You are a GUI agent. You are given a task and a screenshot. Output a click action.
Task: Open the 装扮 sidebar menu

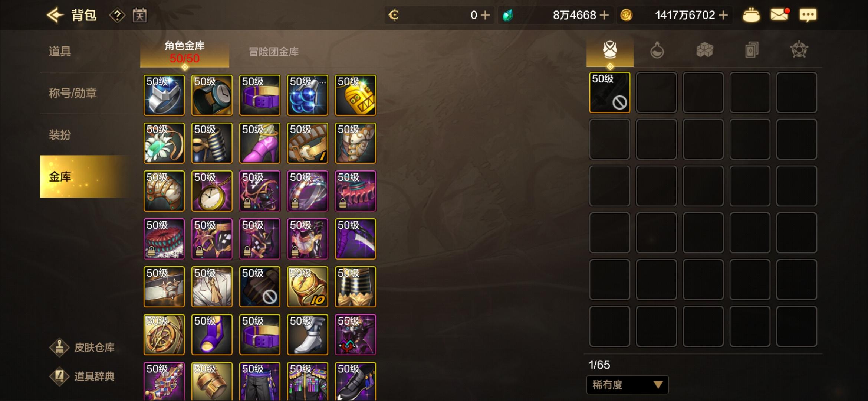point(60,134)
